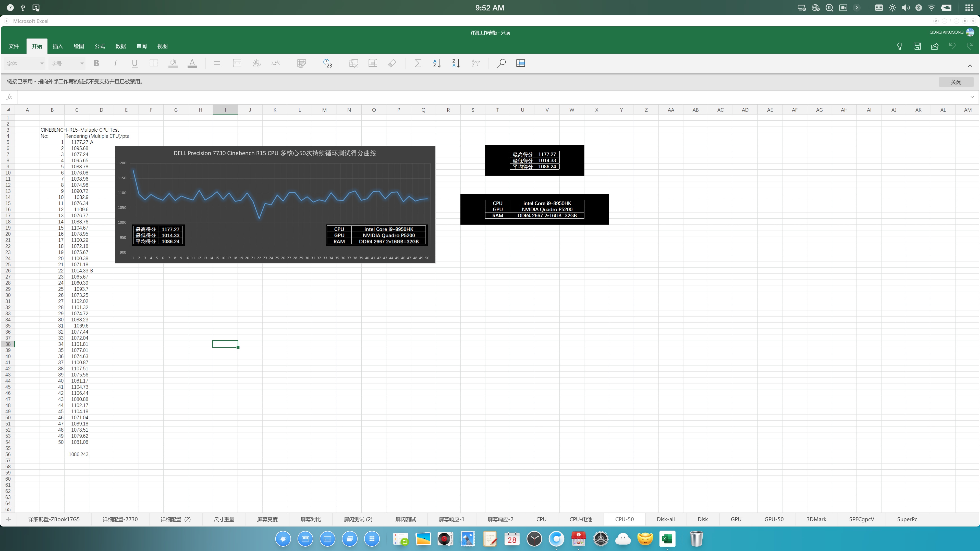Sort ascending A to Z

coord(437,64)
